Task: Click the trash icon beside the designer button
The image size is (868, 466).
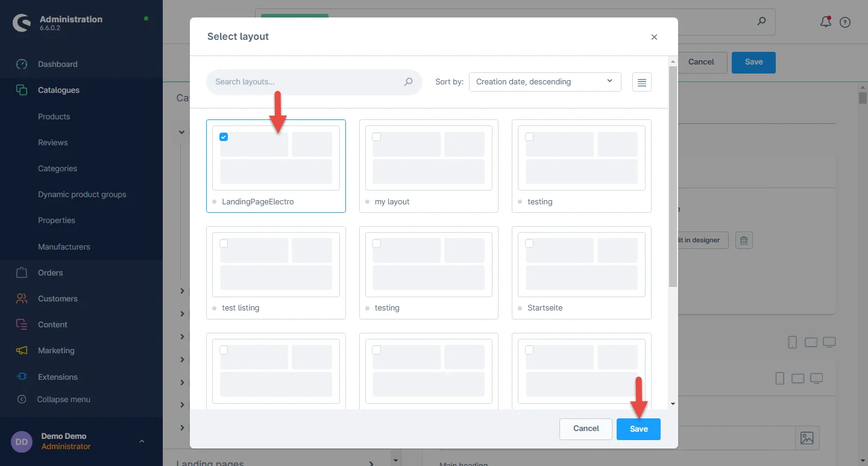Action: 744,241
